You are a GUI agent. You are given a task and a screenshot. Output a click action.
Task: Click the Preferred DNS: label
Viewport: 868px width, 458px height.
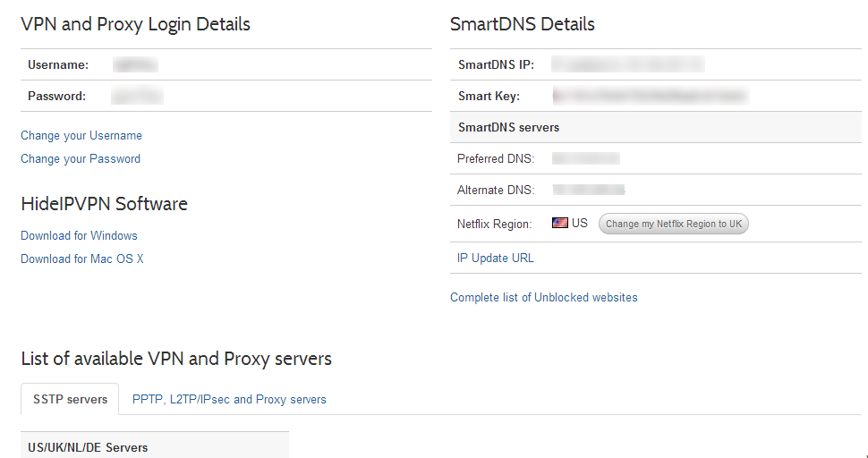coord(496,158)
